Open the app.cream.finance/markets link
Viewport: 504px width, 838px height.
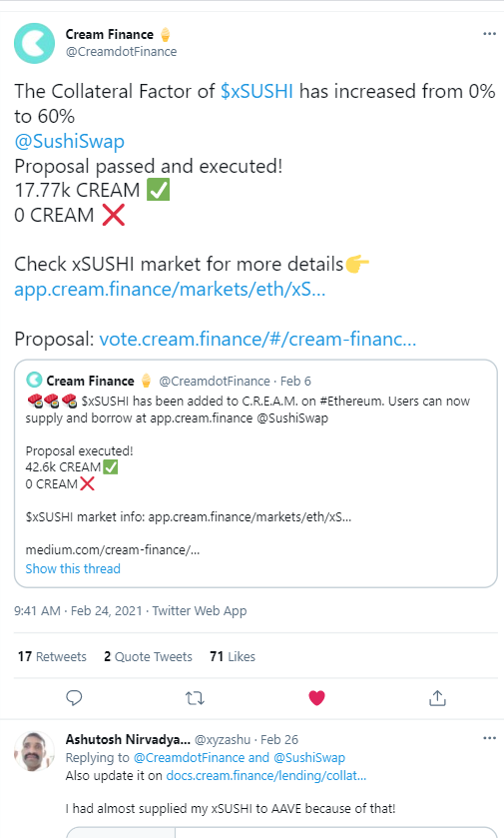pyautogui.click(x=170, y=289)
